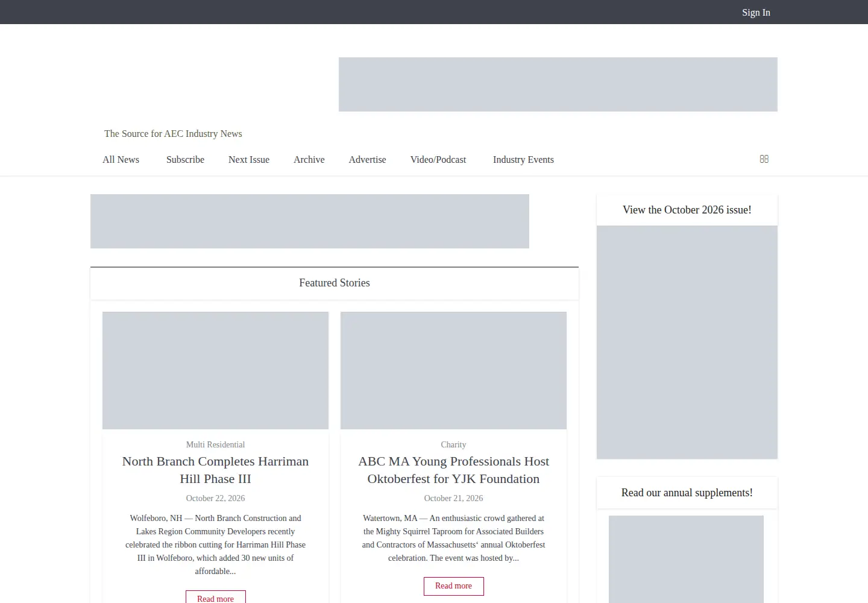Open the Advertise menu item
This screenshot has width=868, height=603.
(x=368, y=160)
